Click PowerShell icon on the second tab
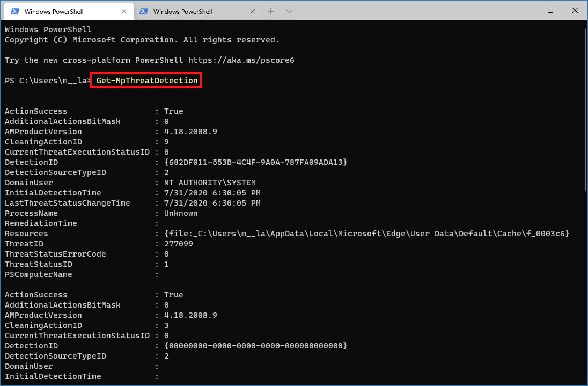 point(144,11)
